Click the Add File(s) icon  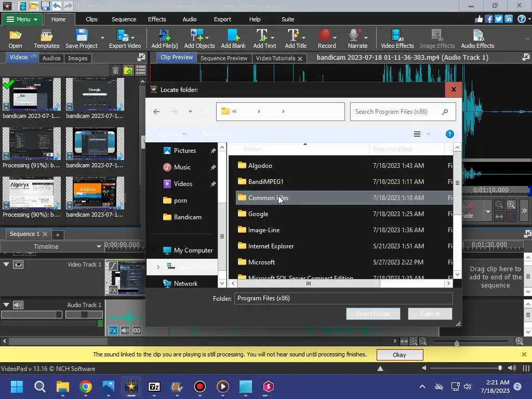coord(165,38)
